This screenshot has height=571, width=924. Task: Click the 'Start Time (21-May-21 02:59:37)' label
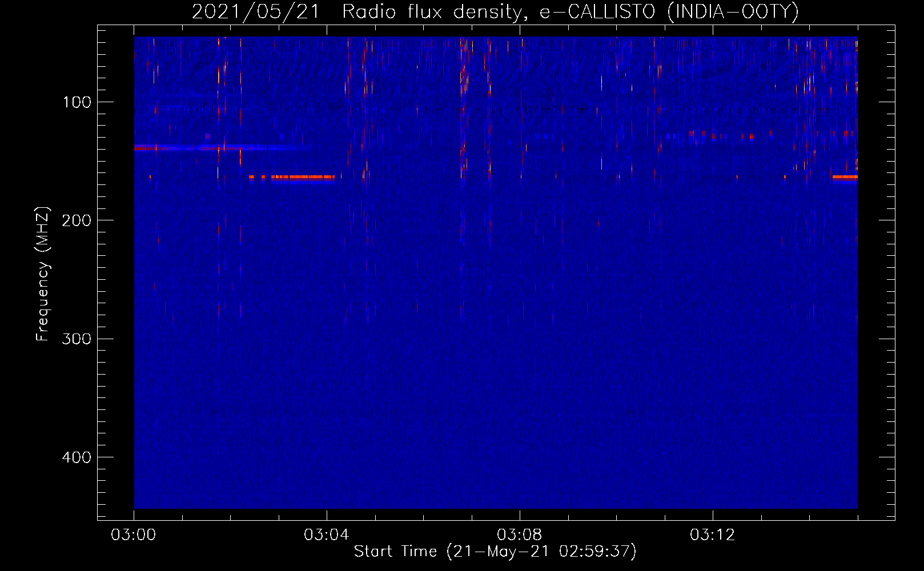click(x=495, y=552)
